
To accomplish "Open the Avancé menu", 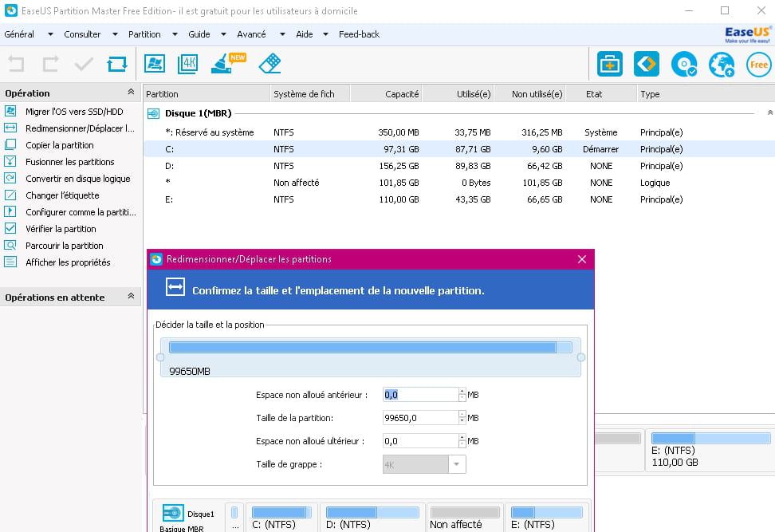I will coord(251,34).
